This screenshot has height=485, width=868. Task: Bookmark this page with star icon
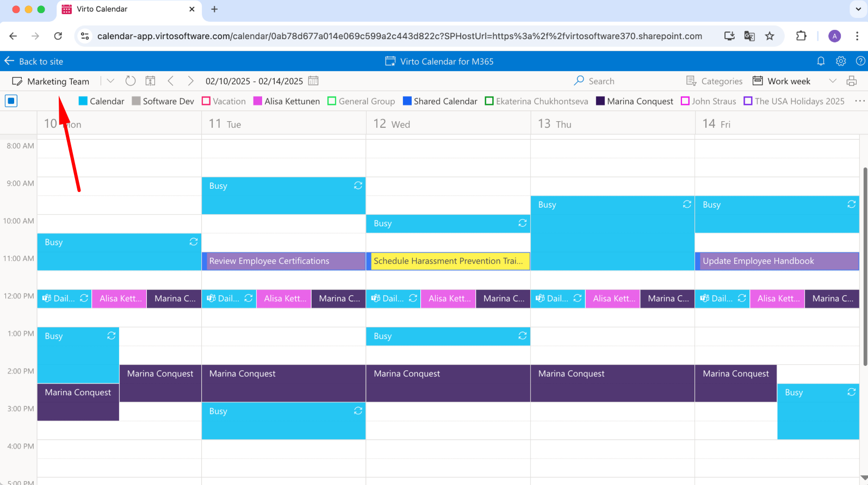click(x=770, y=36)
